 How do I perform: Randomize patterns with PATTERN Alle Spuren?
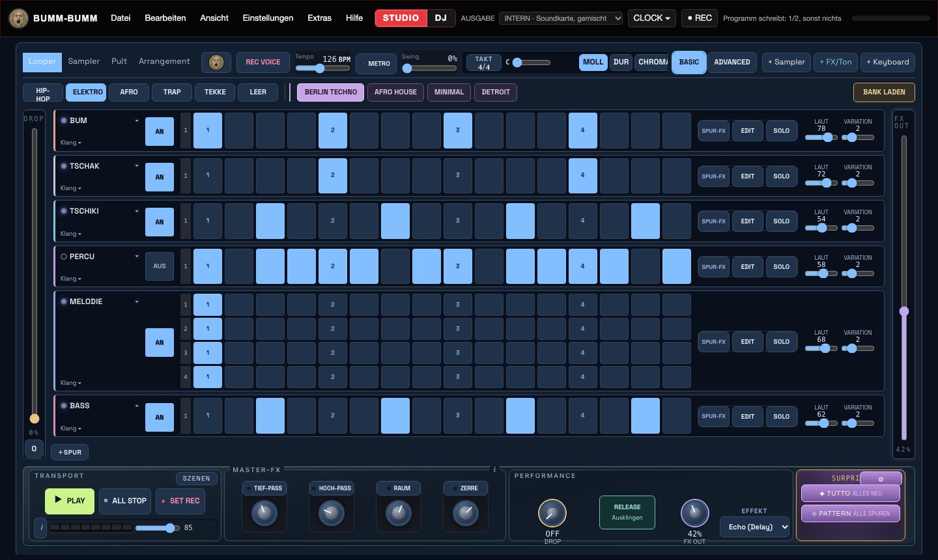(851, 514)
